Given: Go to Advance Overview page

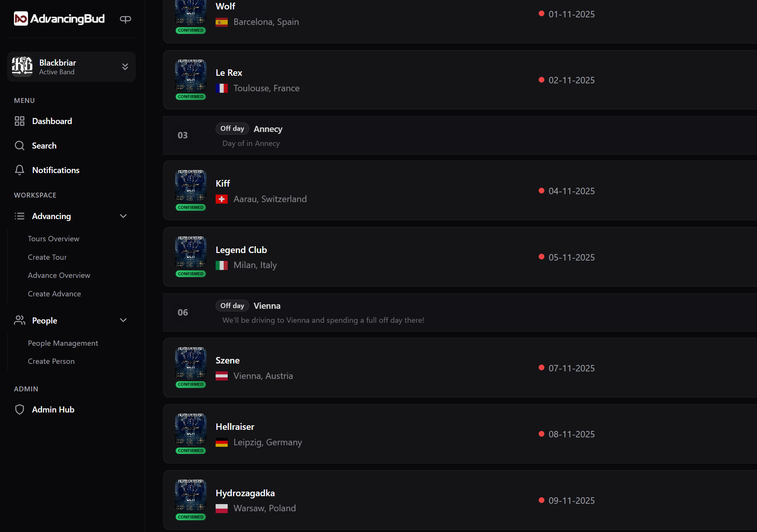Looking at the screenshot, I should click(x=59, y=275).
